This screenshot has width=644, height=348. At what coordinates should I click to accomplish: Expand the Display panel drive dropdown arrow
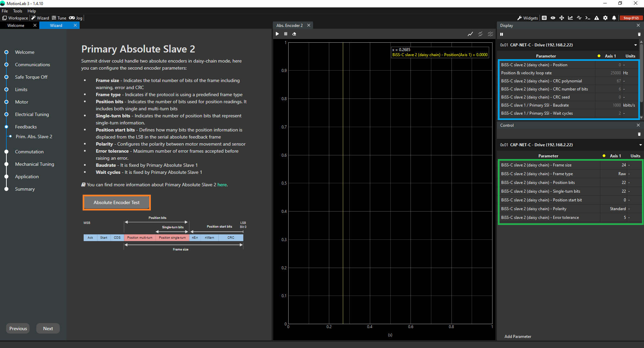[636, 45]
